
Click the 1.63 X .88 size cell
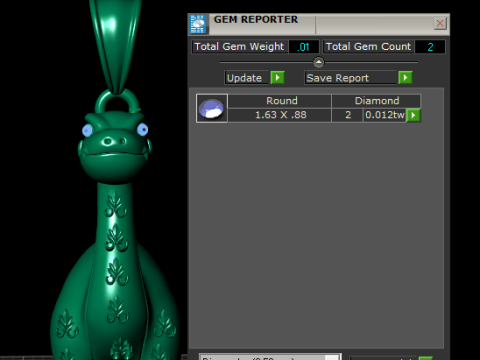coord(280,115)
